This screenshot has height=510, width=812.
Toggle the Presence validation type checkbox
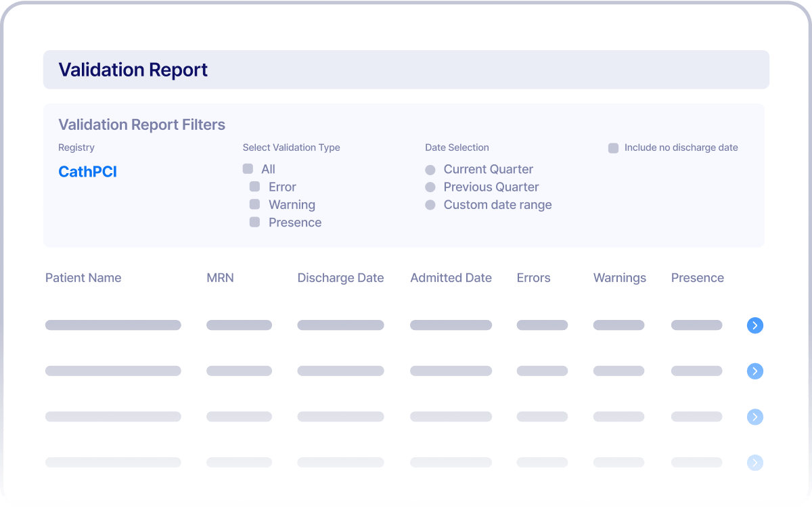(x=255, y=222)
